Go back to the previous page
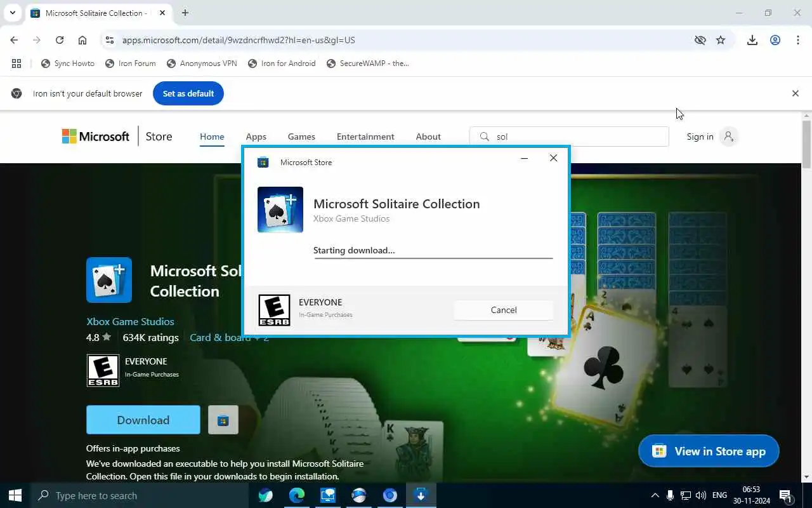 click(14, 40)
